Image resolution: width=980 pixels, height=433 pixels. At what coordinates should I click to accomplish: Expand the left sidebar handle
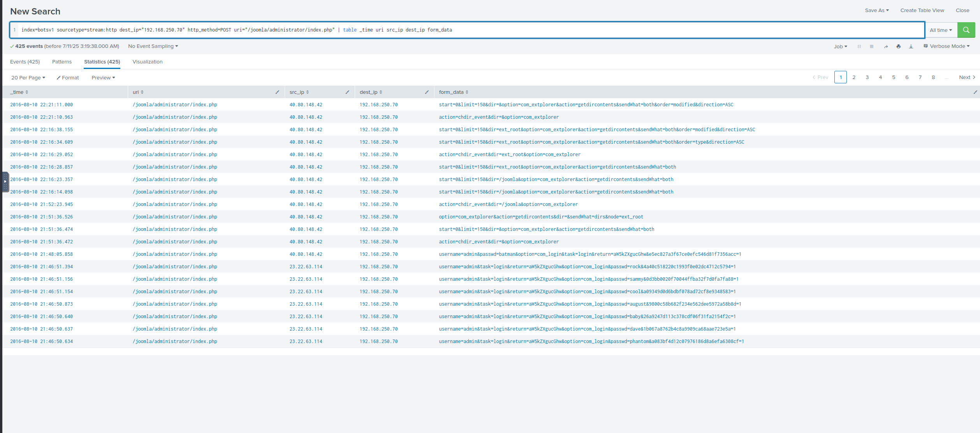(x=5, y=181)
